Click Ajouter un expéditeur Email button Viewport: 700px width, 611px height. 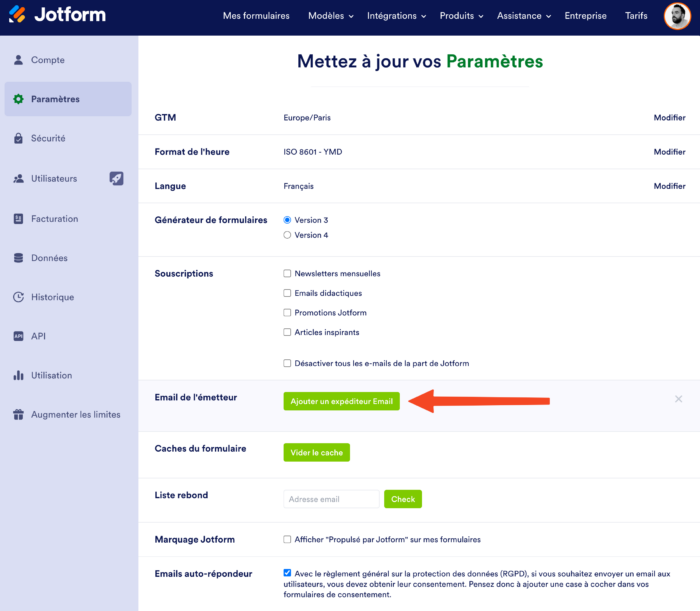342,401
